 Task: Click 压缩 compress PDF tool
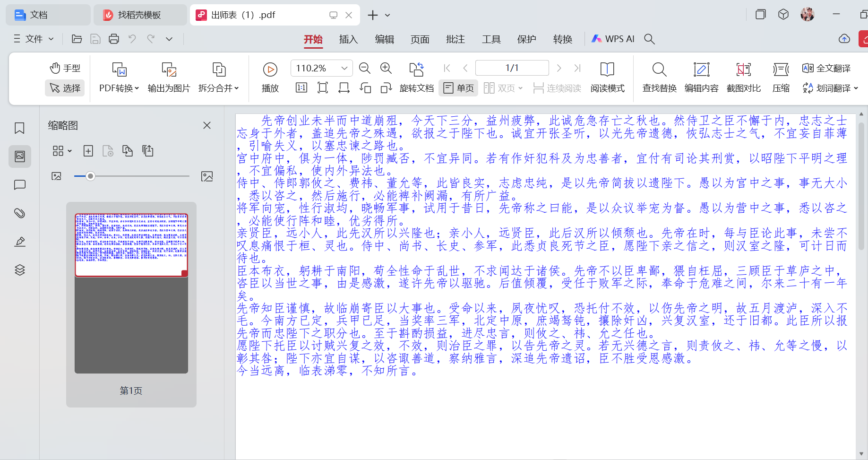point(781,78)
